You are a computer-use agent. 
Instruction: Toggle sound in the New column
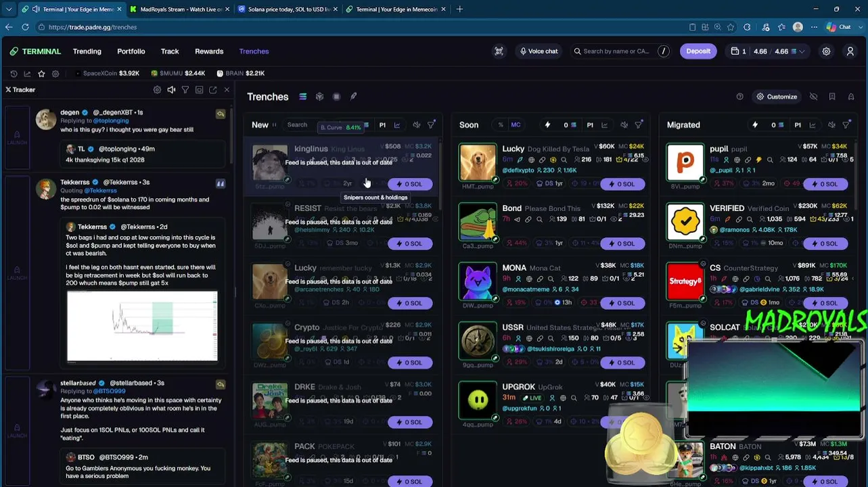pos(417,125)
